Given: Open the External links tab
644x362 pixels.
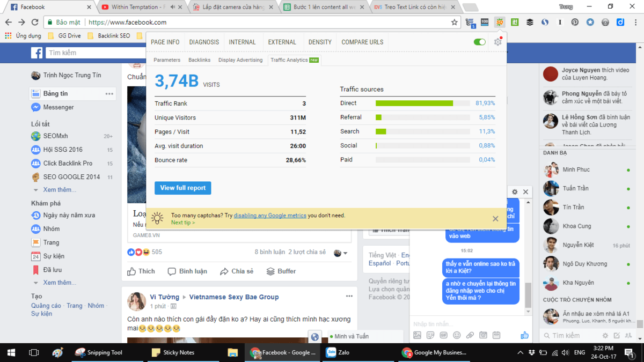Looking at the screenshot, I should pyautogui.click(x=282, y=42).
